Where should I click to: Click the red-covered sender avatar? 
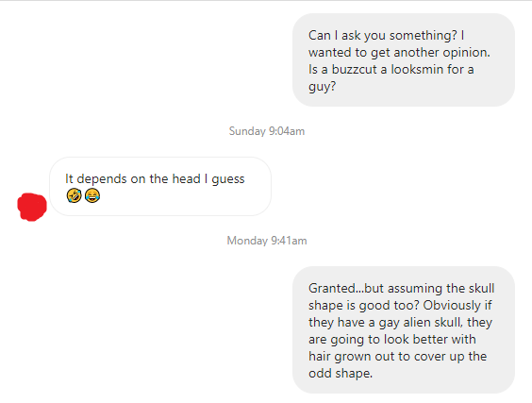(x=32, y=207)
